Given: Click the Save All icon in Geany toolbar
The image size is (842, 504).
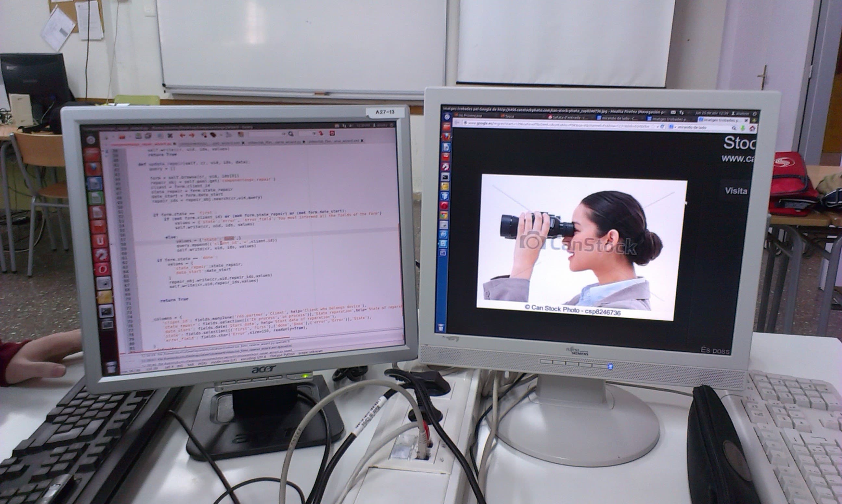Looking at the screenshot, I should [x=148, y=136].
